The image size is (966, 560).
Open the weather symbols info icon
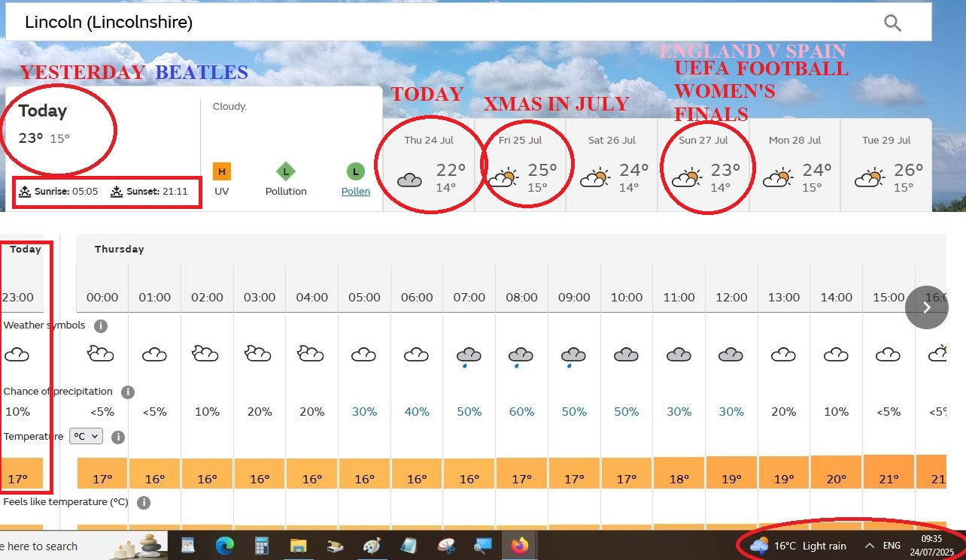click(101, 325)
